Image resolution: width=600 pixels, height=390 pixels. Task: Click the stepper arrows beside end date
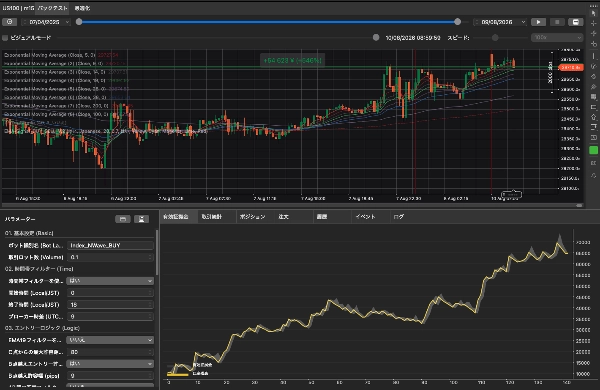pyautogui.click(x=477, y=22)
